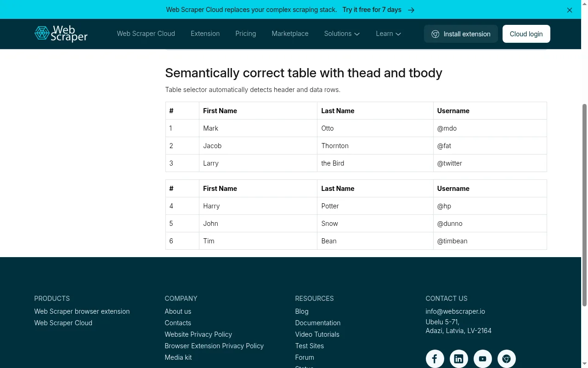Click the @twitter username cell
Viewport: 588px width, 368px height.
[490, 163]
